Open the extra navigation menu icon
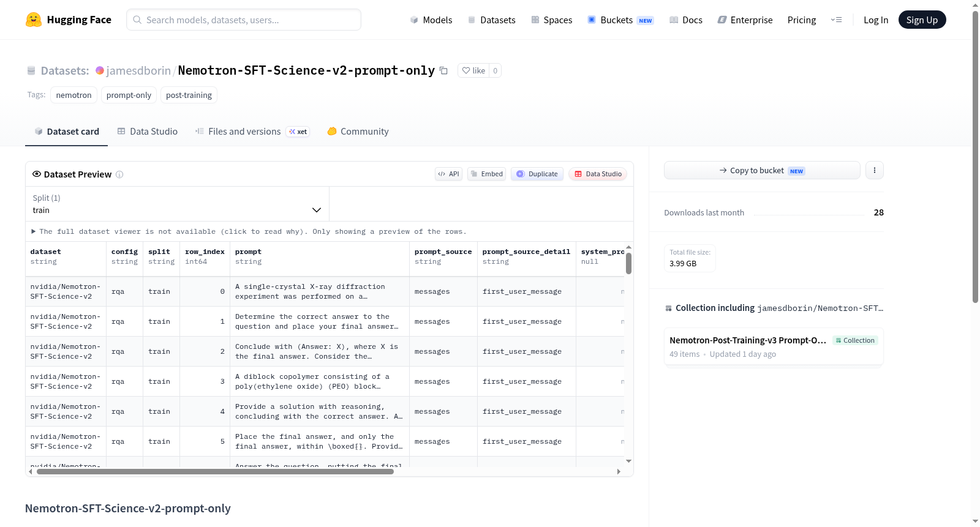Image resolution: width=980 pixels, height=527 pixels. (x=836, y=20)
